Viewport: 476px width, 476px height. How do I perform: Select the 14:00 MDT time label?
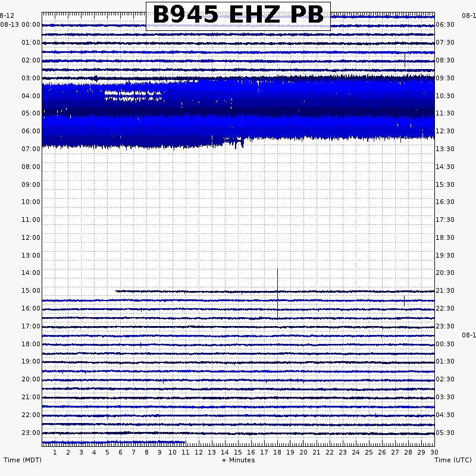coord(31,273)
